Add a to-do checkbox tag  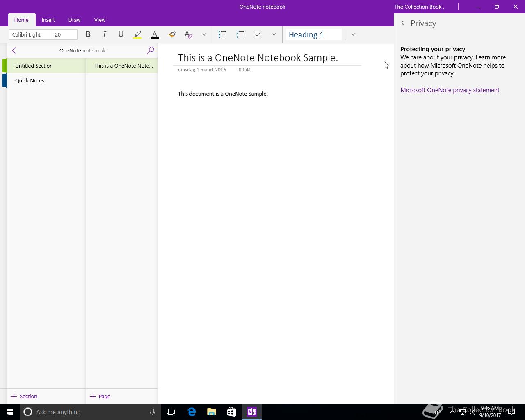click(258, 34)
